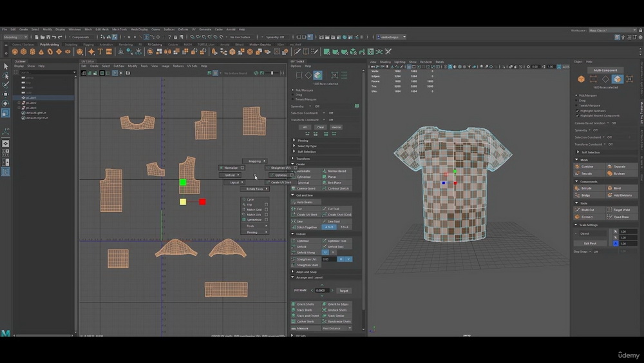Select Pick/Marquee radio in Modeling Toolkit
Viewport: 644px width, 363px height.
click(x=576, y=95)
